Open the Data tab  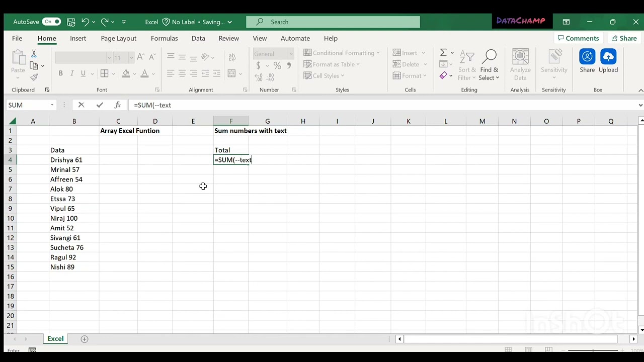coord(198,38)
